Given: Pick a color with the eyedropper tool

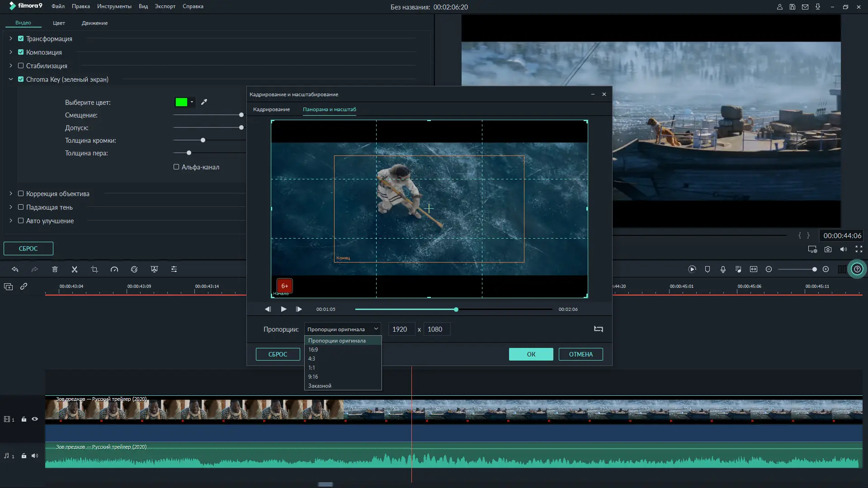Looking at the screenshot, I should [x=204, y=102].
